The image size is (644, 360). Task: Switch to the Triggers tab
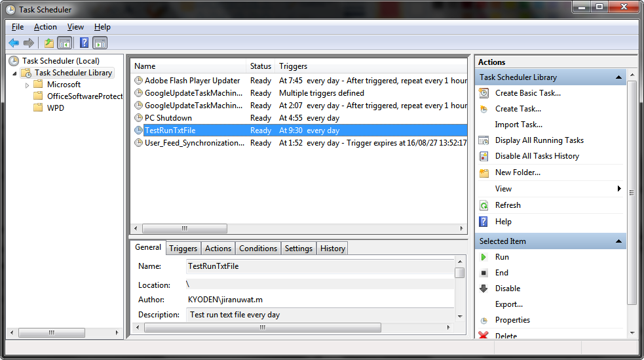tap(183, 249)
